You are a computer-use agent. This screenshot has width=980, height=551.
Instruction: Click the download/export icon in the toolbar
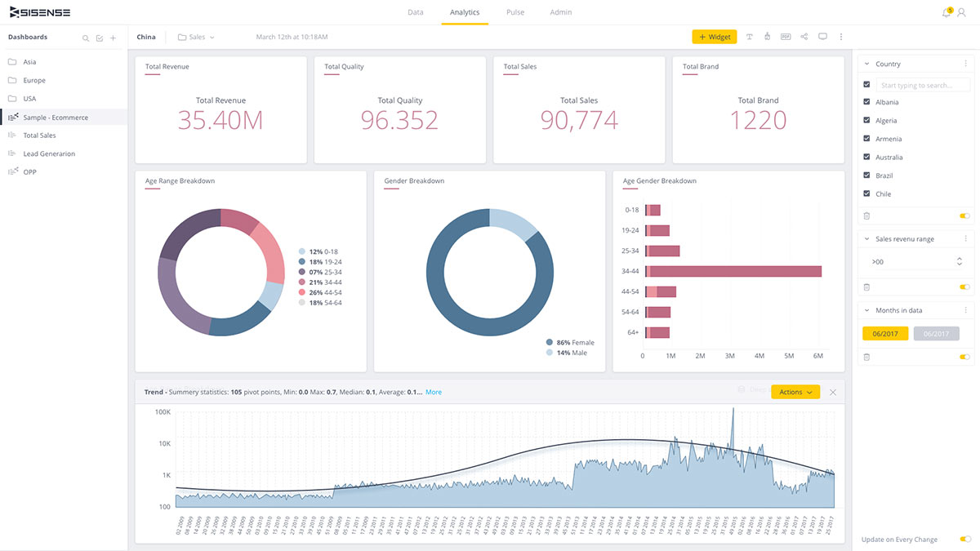click(x=766, y=36)
